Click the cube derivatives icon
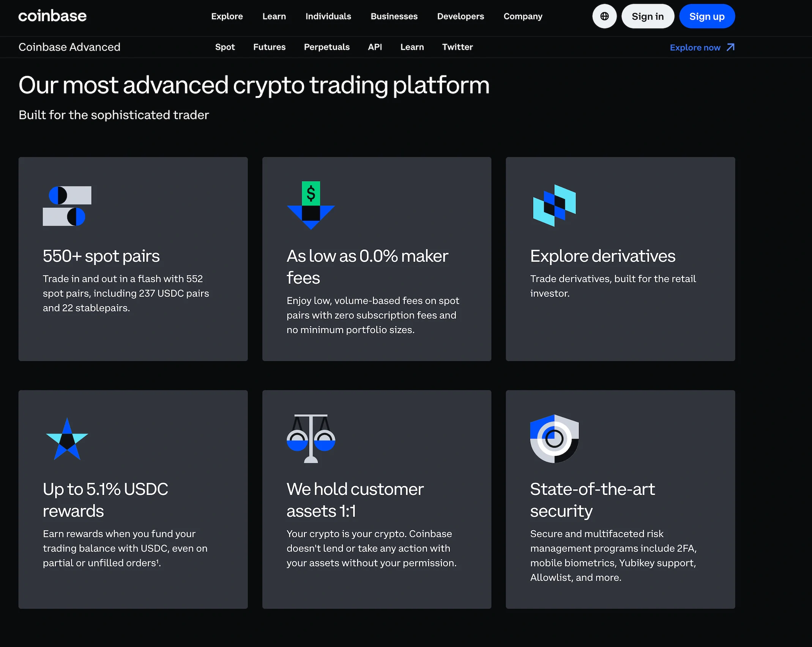The image size is (812, 647). [554, 206]
